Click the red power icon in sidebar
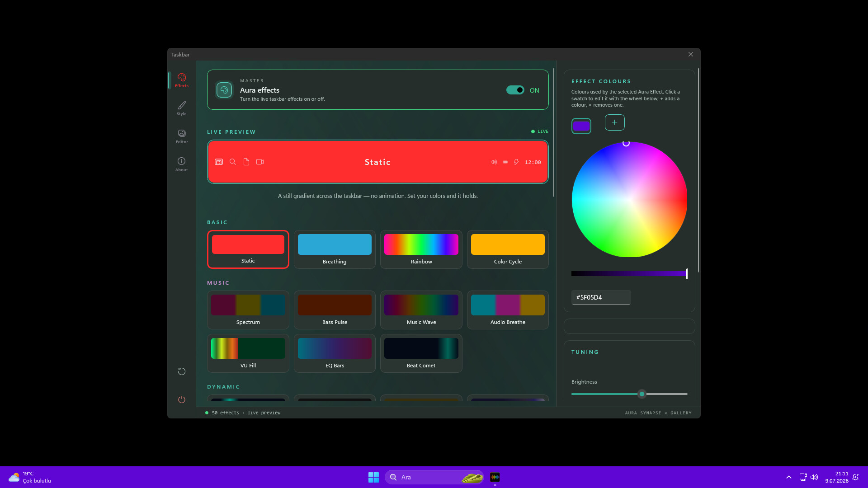This screenshot has width=868, height=488. (x=181, y=399)
